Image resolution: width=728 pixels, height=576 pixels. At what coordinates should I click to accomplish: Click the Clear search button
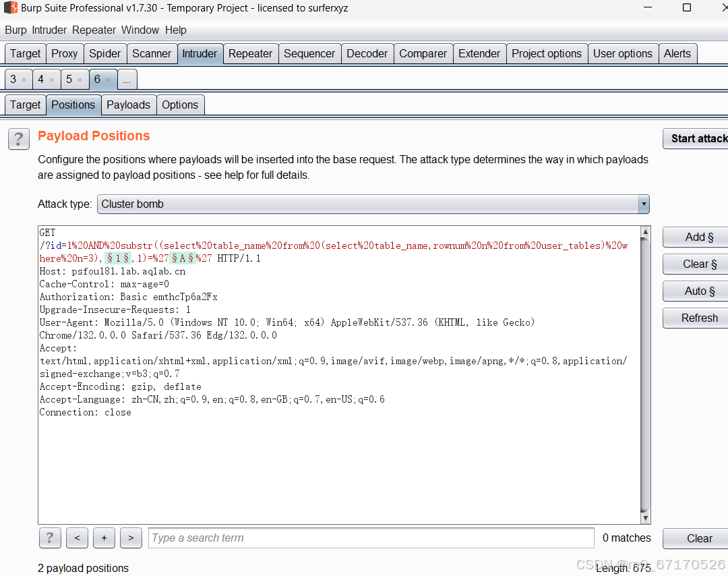696,538
